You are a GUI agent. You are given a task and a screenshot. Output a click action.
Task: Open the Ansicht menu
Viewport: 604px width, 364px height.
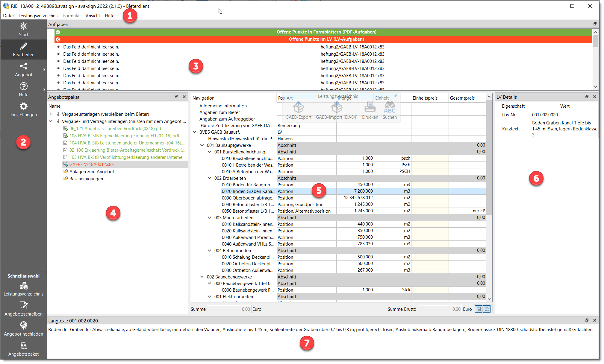point(93,16)
